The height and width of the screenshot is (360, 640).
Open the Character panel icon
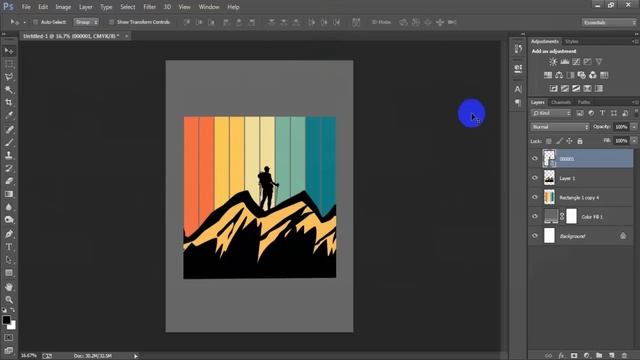click(x=518, y=89)
